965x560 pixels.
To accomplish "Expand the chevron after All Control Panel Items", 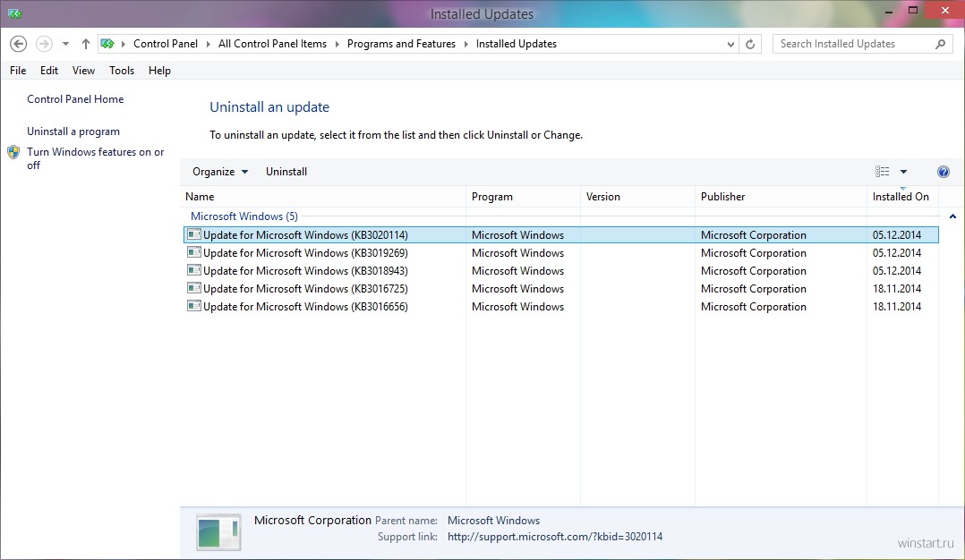I will point(337,44).
